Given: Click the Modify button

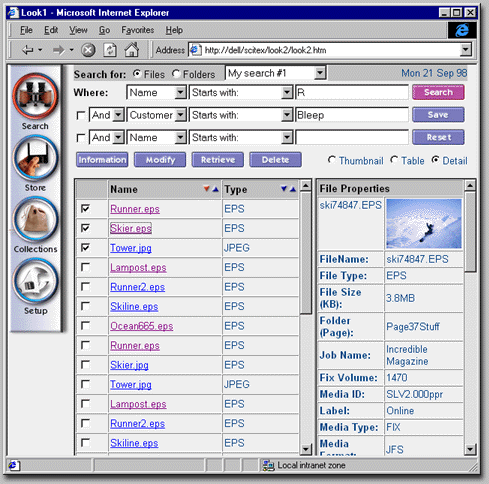Looking at the screenshot, I should [160, 160].
